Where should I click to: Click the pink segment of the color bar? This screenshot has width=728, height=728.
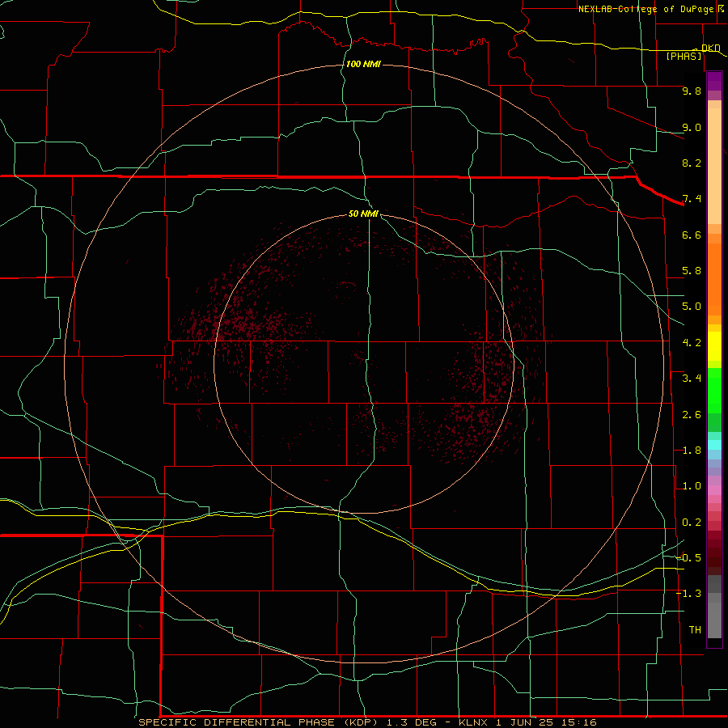tap(714, 490)
